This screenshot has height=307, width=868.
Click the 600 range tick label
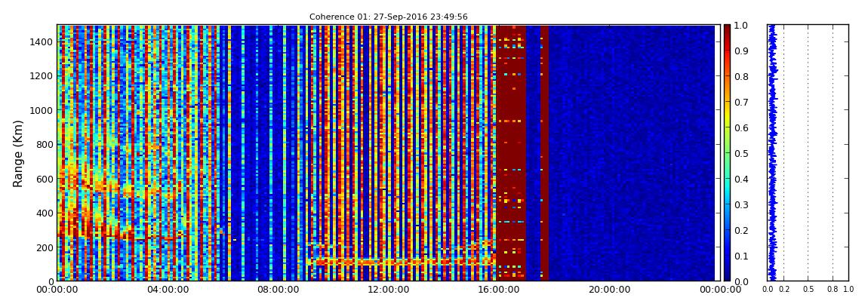45,179
